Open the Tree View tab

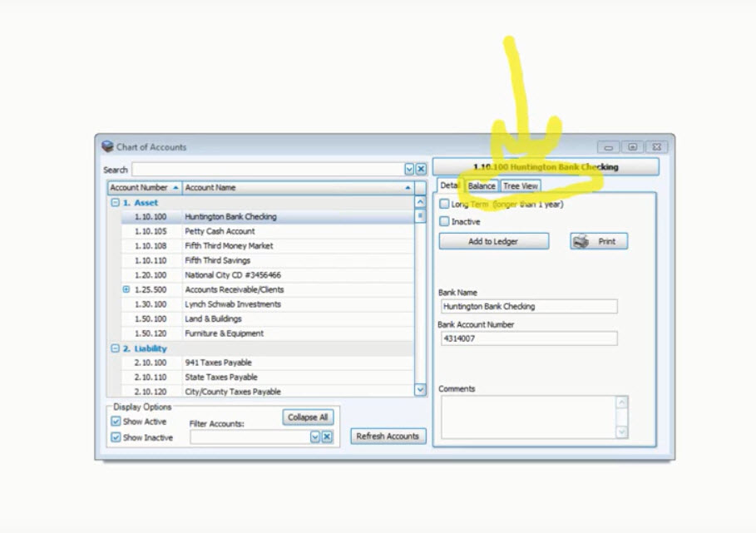520,186
